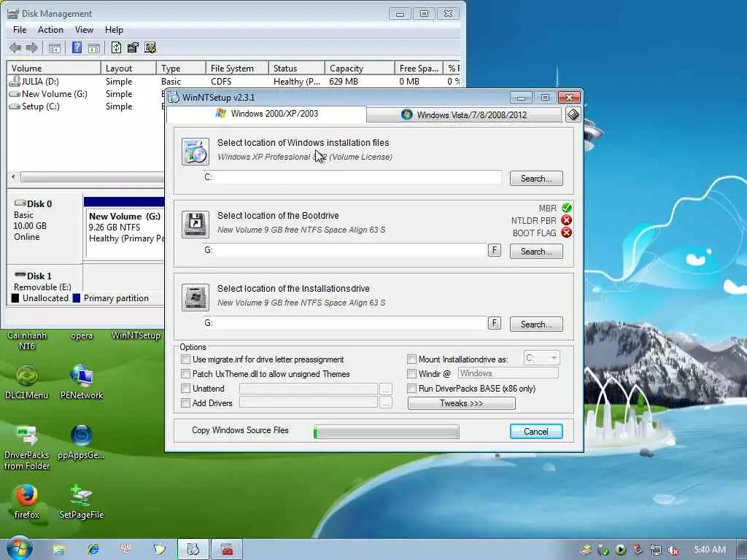Open the DLC1Menu desktop icon
Viewport: 747px width, 560px height.
click(x=27, y=382)
